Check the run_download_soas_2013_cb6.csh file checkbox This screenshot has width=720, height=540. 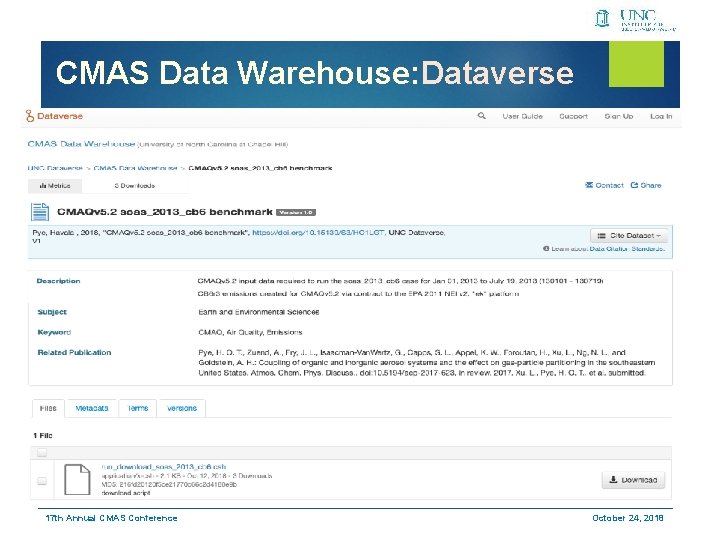[42, 481]
